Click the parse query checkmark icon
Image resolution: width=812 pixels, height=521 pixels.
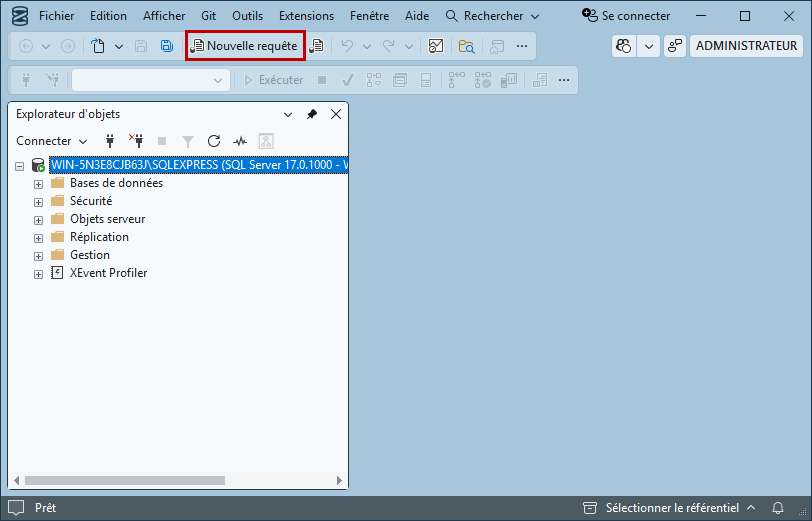[x=348, y=80]
